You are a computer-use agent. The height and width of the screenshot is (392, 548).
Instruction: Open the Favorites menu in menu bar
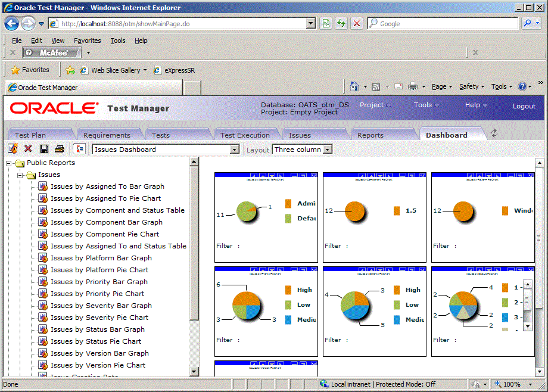88,41
